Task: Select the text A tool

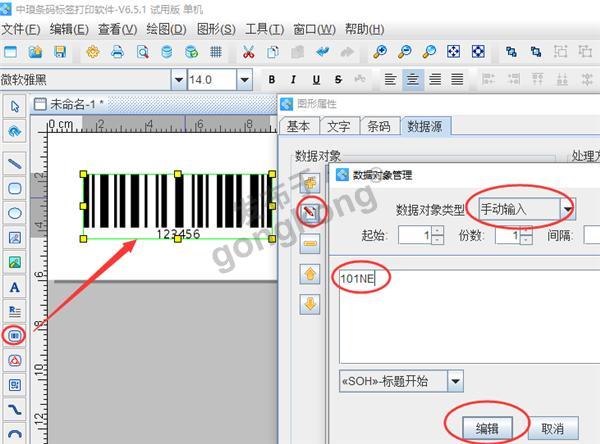Action: click(x=15, y=287)
